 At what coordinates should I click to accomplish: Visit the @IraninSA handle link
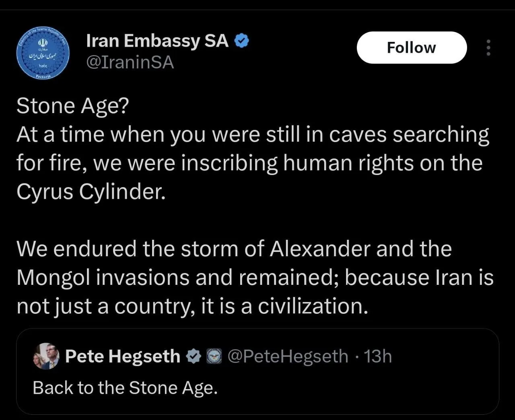[x=130, y=62]
